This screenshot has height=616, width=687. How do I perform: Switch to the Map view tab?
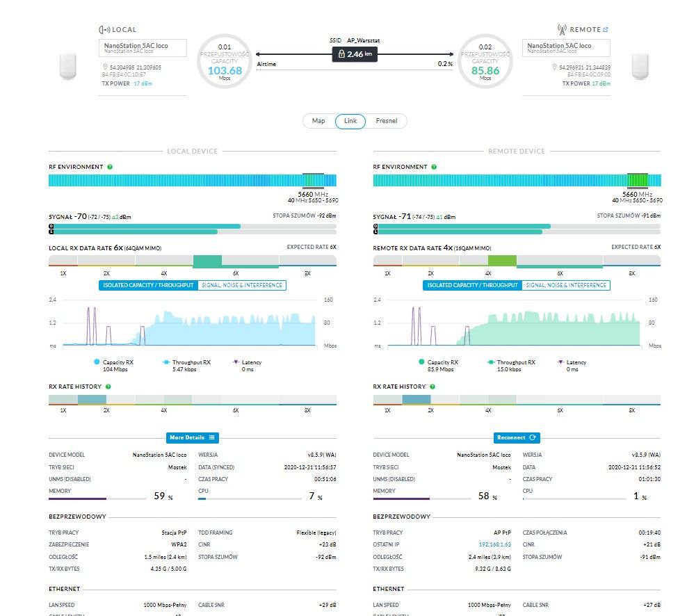tap(318, 121)
